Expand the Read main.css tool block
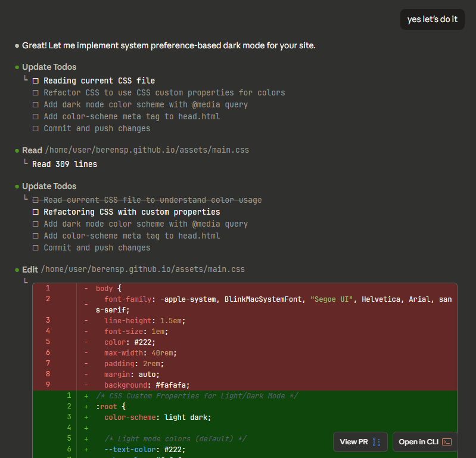 point(32,150)
